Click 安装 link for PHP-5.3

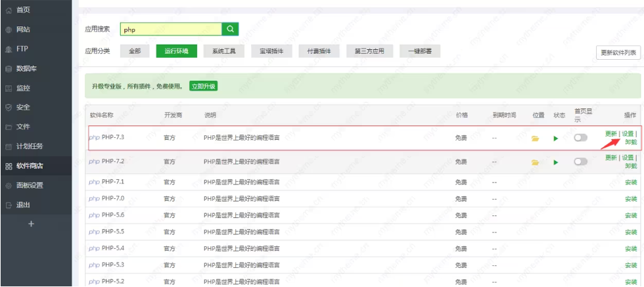(x=631, y=265)
